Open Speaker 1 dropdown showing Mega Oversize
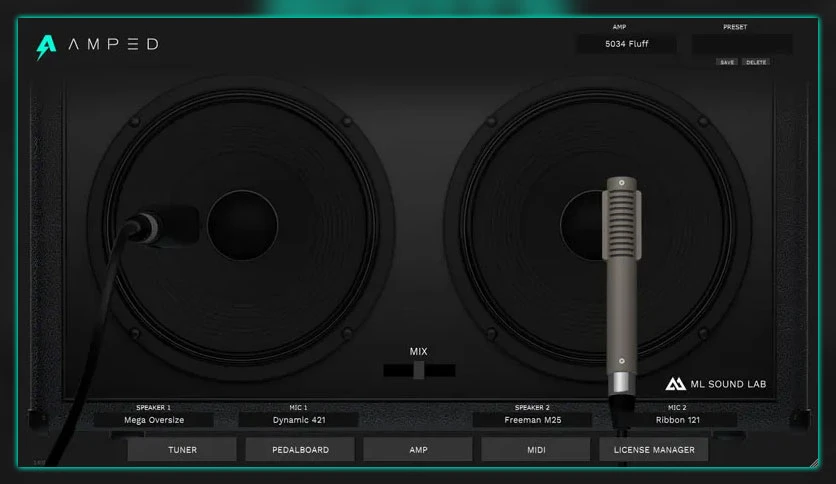Viewport: 836px width, 484px height. pos(154,420)
